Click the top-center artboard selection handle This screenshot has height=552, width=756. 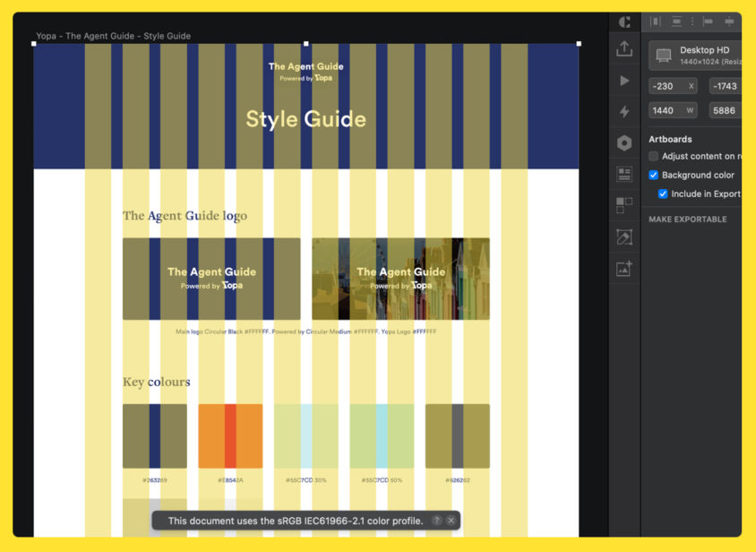[306, 43]
